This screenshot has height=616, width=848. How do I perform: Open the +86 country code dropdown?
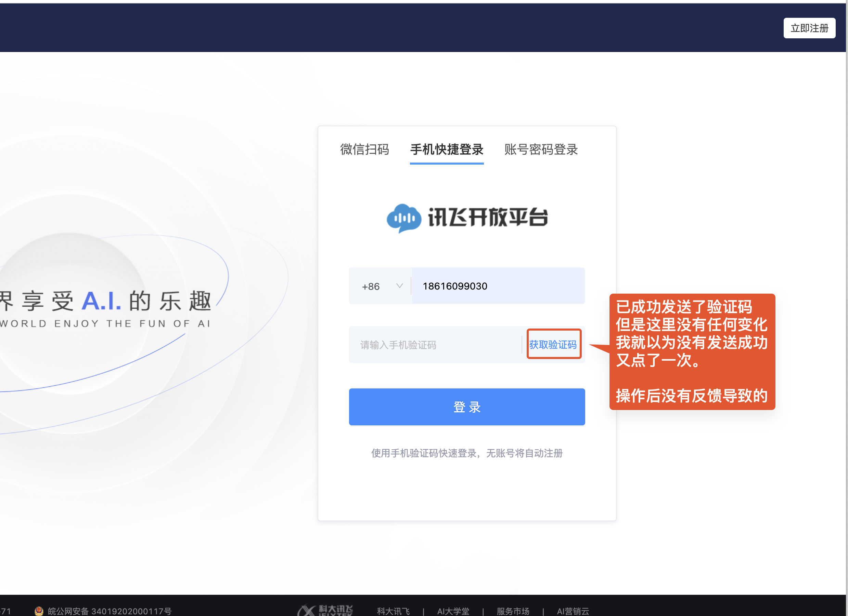pos(380,286)
